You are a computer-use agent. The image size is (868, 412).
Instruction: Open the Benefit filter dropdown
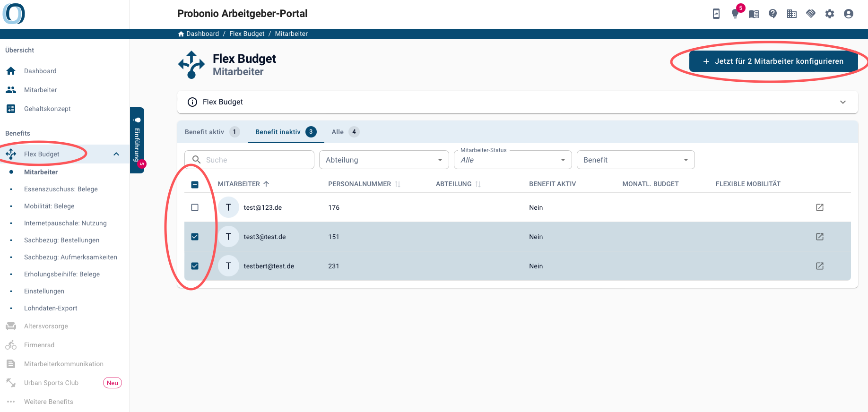click(x=636, y=160)
